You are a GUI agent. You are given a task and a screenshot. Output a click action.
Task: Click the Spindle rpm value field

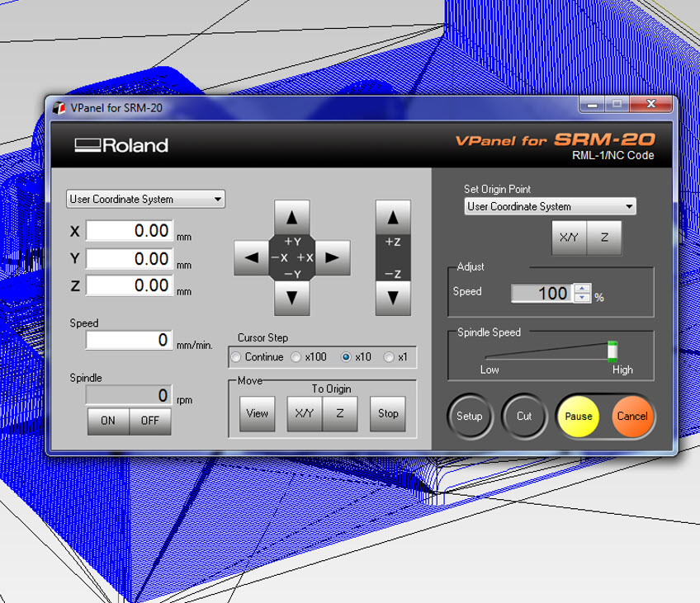(130, 395)
